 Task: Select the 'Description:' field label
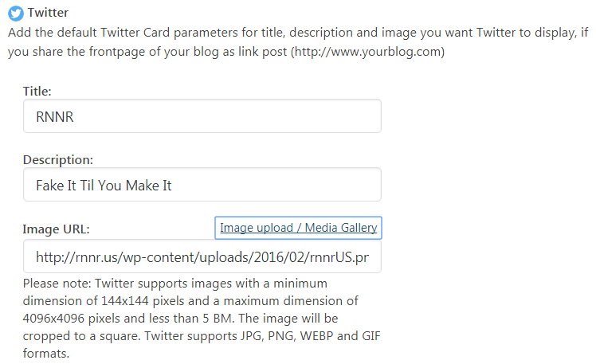58,160
